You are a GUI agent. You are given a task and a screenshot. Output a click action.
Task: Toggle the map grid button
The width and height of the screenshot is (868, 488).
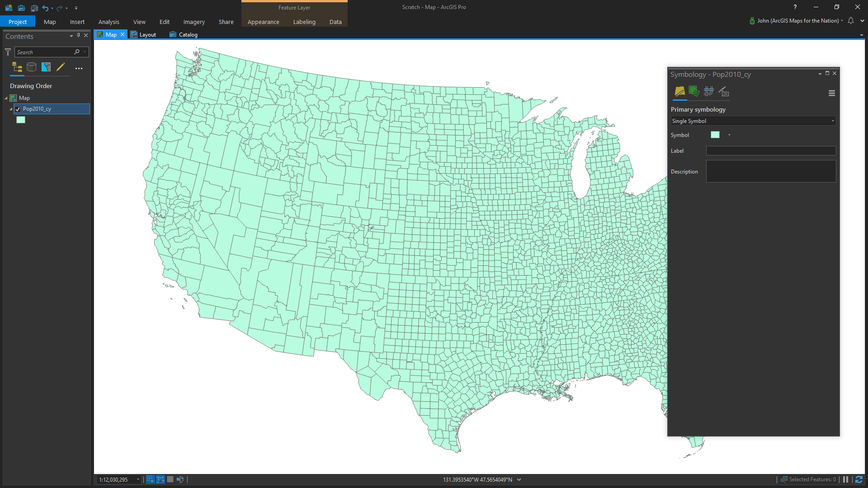tap(170, 479)
